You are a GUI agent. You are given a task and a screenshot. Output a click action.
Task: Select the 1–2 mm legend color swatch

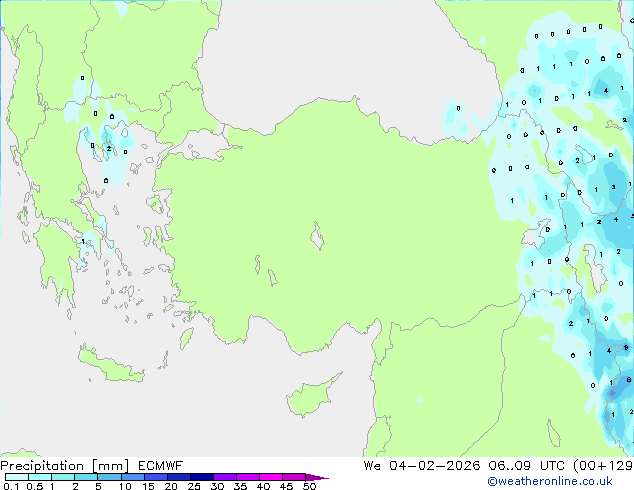[x=63, y=477]
